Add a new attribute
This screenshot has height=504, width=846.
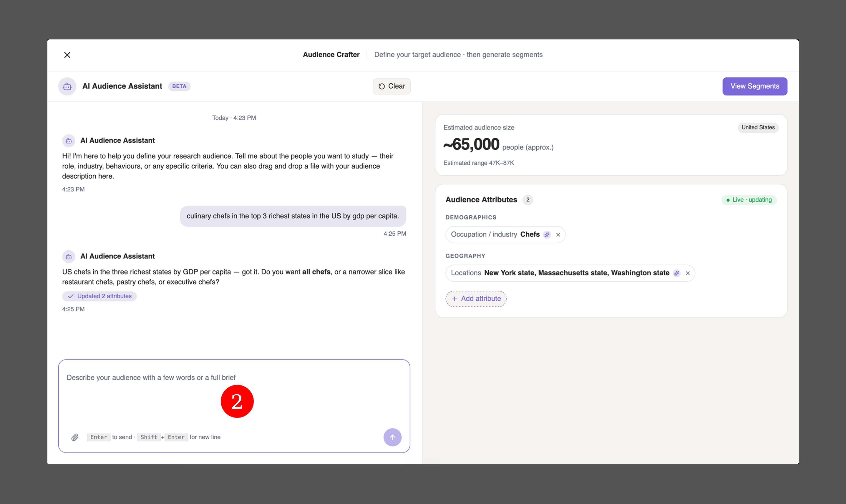point(476,299)
